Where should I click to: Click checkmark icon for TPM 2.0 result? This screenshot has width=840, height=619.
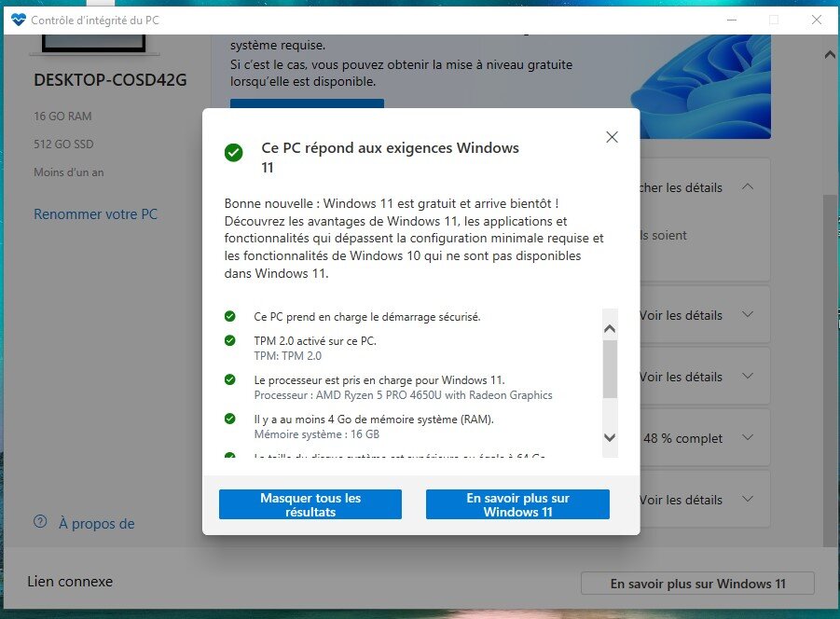point(230,340)
